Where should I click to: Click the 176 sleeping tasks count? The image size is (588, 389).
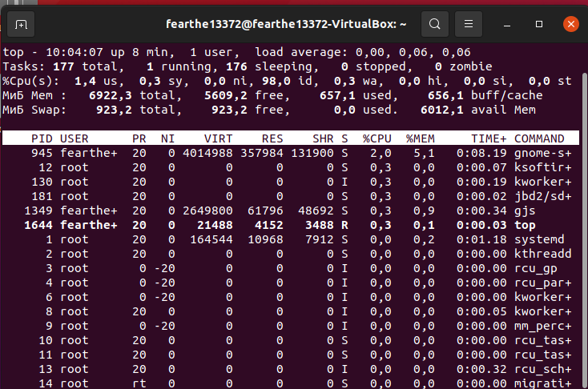pyautogui.click(x=236, y=66)
